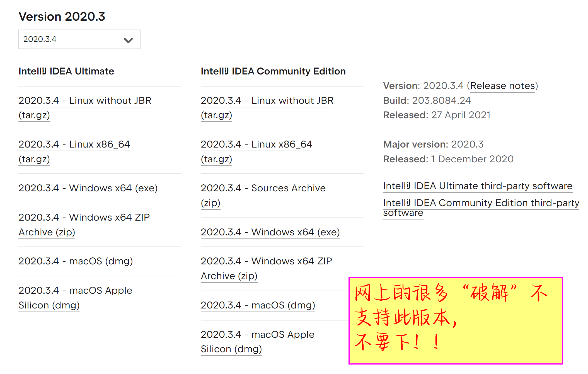Image resolution: width=588 pixels, height=374 pixels.
Task: Click the Version 2020.3 heading
Action: point(62,17)
